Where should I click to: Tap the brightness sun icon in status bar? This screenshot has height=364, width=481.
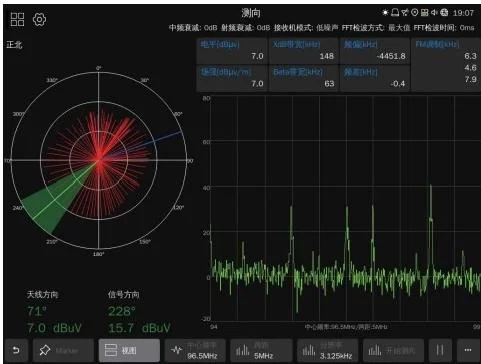coord(385,13)
